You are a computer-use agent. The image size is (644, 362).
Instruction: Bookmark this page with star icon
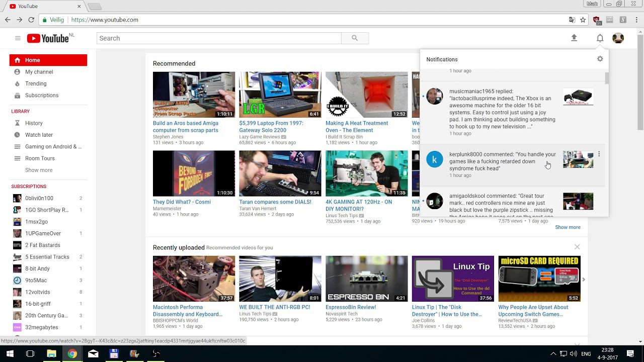coord(583,20)
